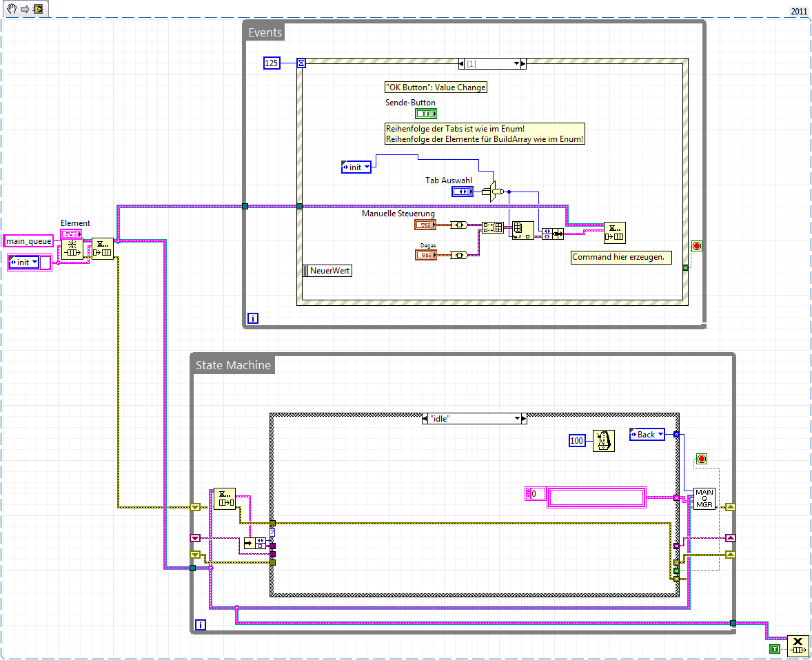Select the Obtain Queue node under Element
The image size is (812, 660).
(x=72, y=249)
